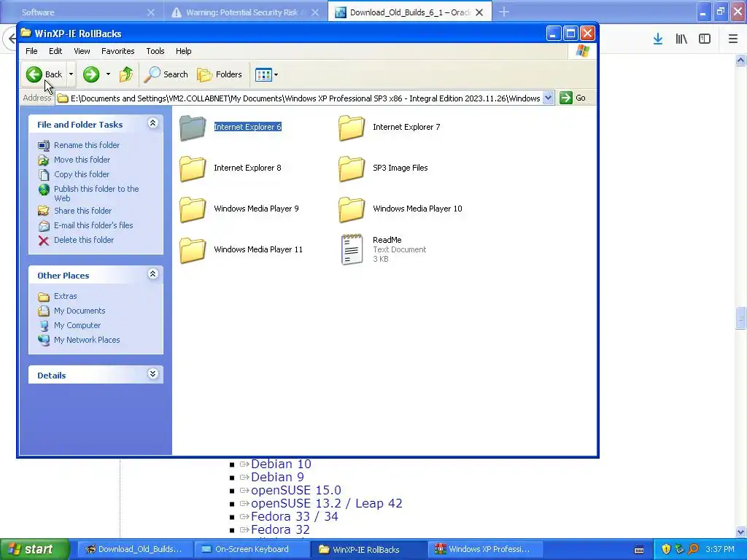Close the Download_Old_Builds_6_1 browser tab

point(479,12)
